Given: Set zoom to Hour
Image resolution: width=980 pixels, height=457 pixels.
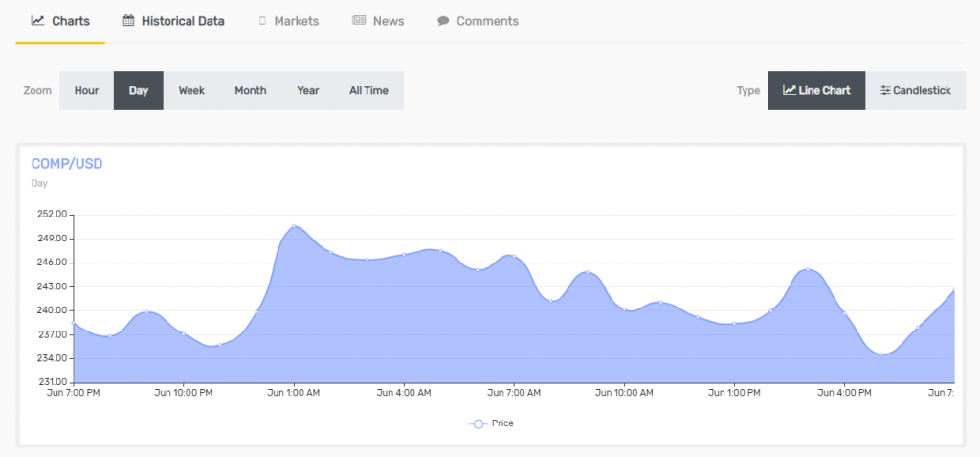Looking at the screenshot, I should coord(86,91).
